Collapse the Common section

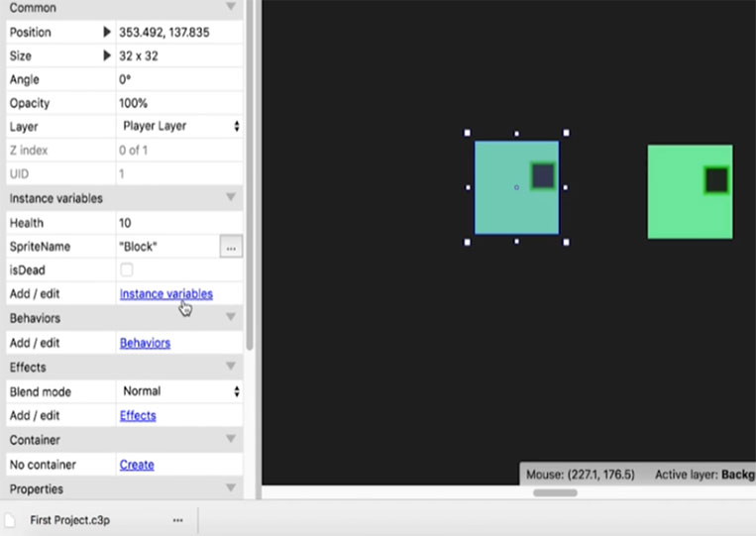pos(231,6)
